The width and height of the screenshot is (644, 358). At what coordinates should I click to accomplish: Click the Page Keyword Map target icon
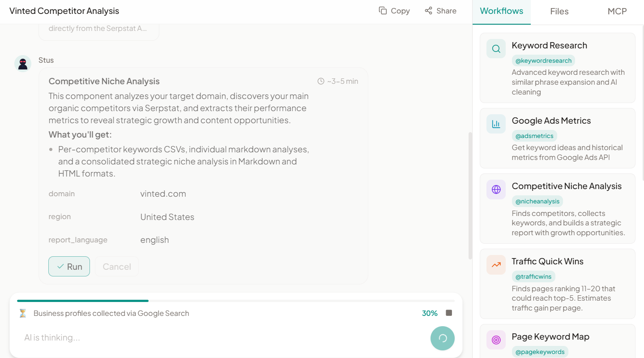[x=496, y=340]
